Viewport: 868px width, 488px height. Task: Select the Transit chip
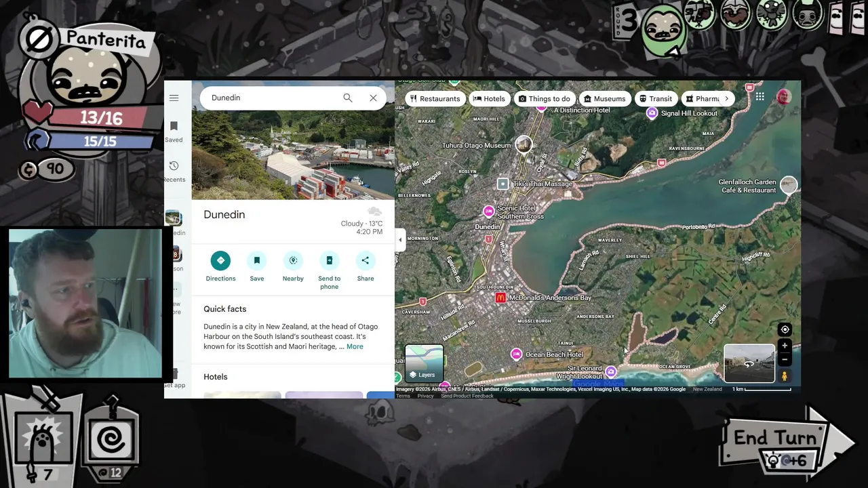pos(656,98)
